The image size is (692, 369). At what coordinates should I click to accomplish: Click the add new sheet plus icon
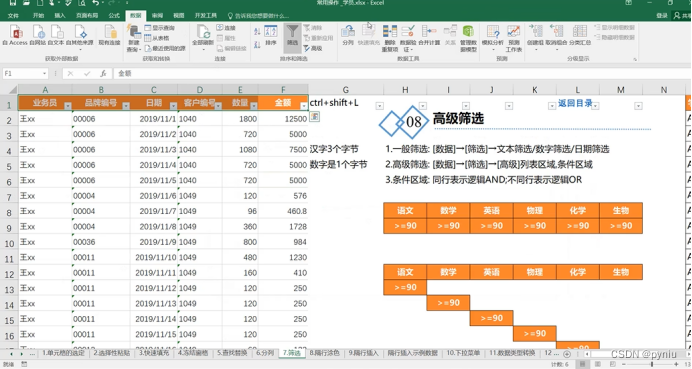pyautogui.click(x=567, y=354)
